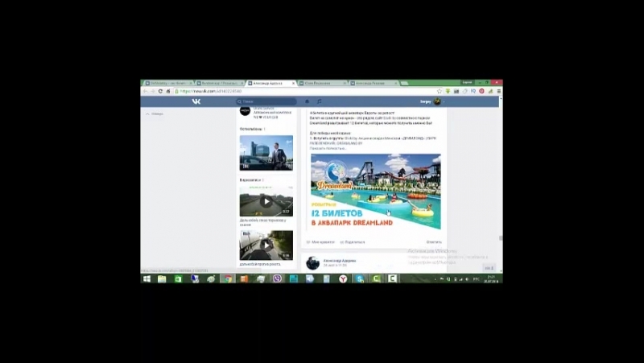
Task: Open File Explorer from the taskbar
Action: pyautogui.click(x=162, y=278)
